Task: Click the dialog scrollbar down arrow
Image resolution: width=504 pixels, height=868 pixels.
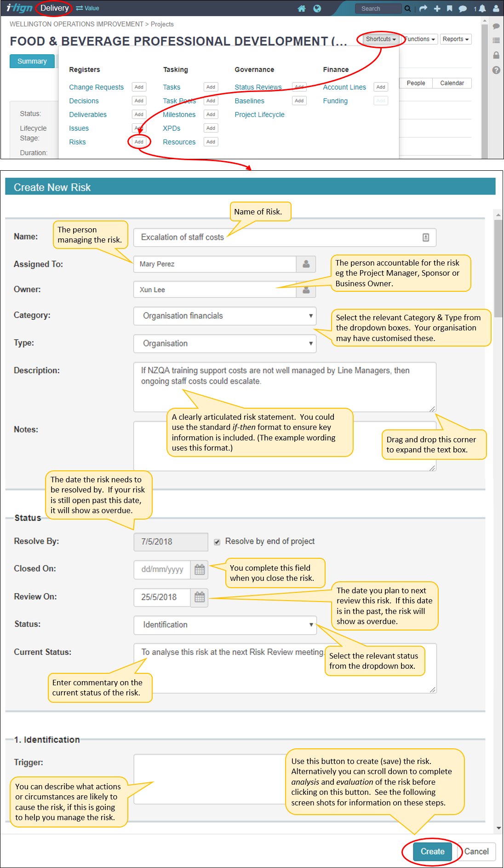Action: click(498, 828)
